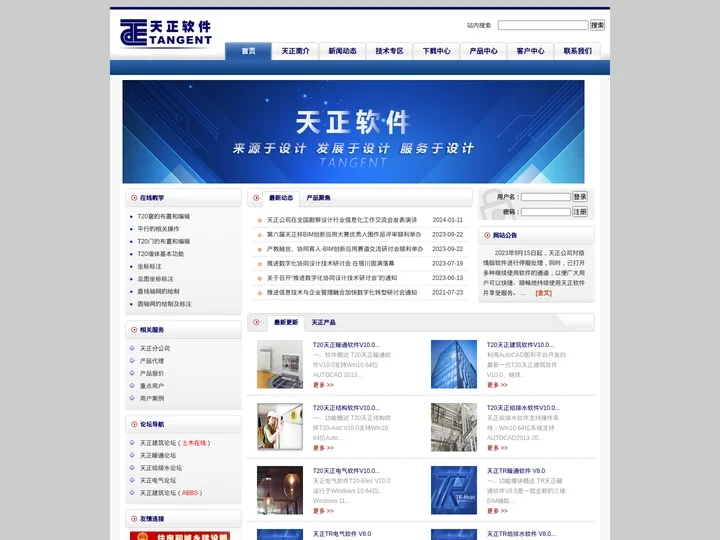The width and height of the screenshot is (720, 540).
Task: Click the 登录 login button
Action: click(580, 197)
